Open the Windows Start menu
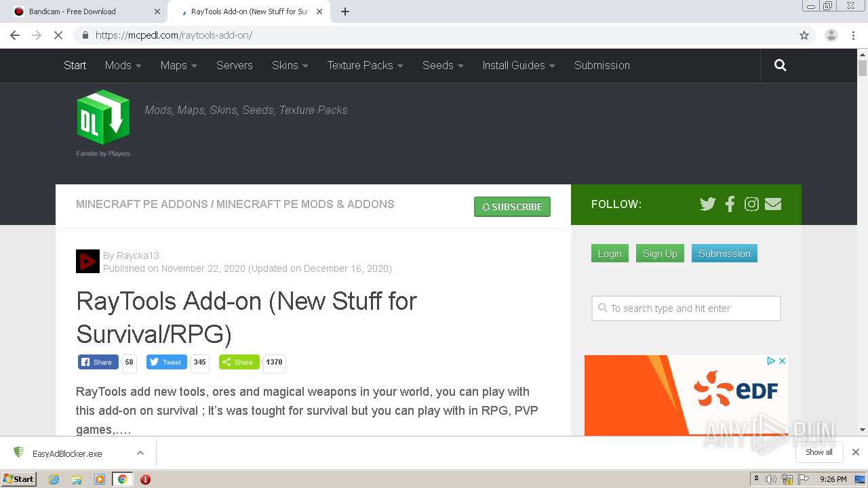 (x=18, y=479)
